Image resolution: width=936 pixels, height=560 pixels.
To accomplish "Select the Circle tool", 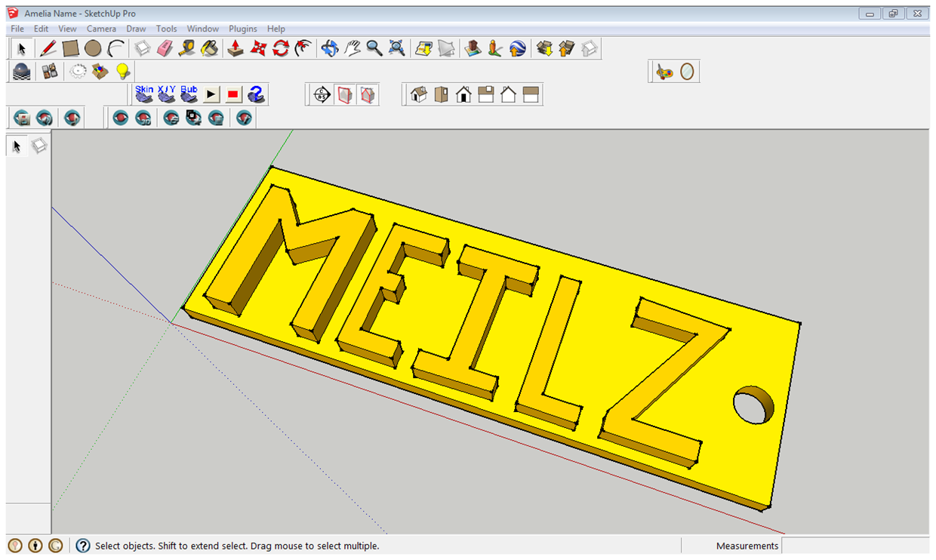I will click(93, 48).
